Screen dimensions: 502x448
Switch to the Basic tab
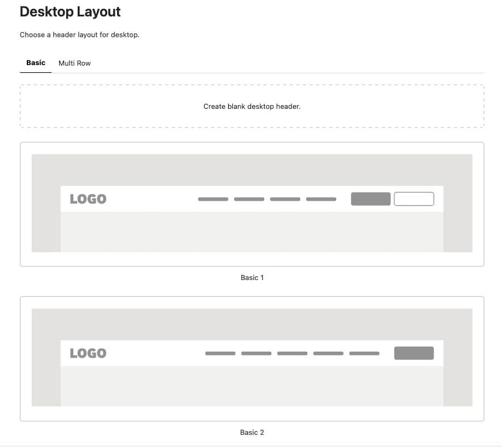point(36,63)
